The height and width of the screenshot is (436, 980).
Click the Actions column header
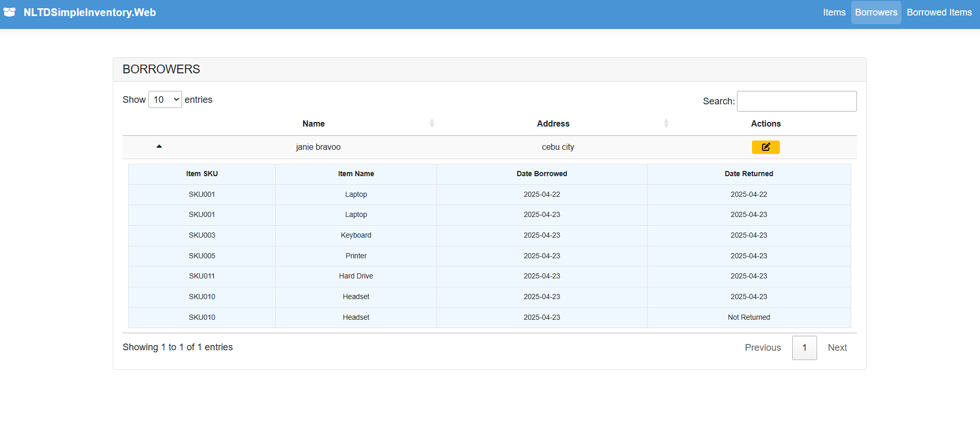pyautogui.click(x=766, y=123)
